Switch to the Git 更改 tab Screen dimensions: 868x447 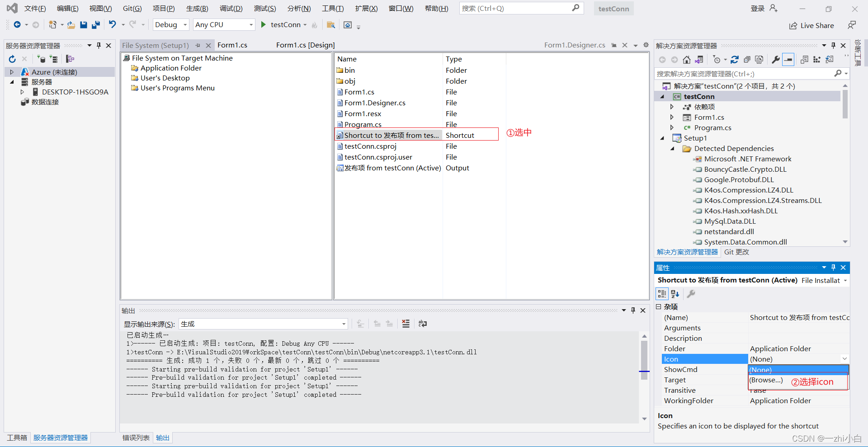[x=736, y=252]
